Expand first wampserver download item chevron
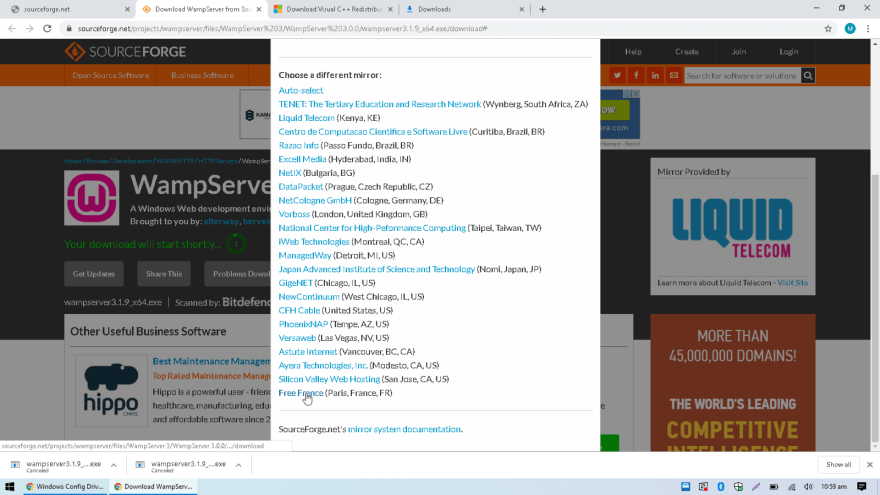The image size is (880, 495). (x=113, y=465)
